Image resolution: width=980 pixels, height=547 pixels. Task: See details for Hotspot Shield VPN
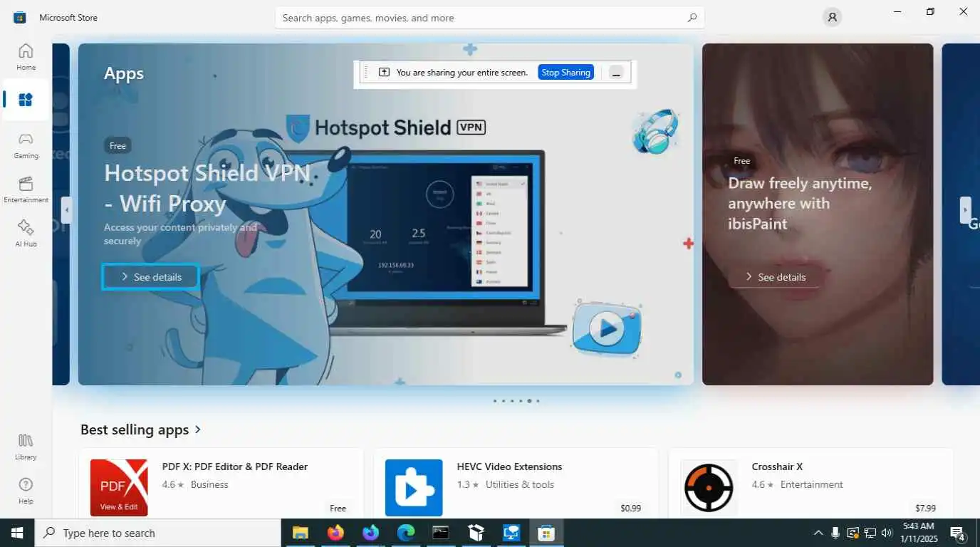[150, 277]
